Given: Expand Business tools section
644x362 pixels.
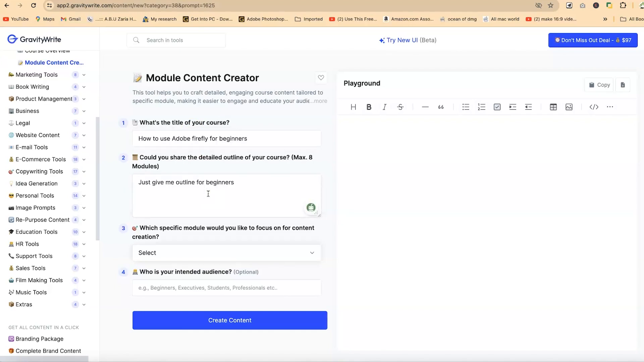Looking at the screenshot, I should [x=84, y=111].
